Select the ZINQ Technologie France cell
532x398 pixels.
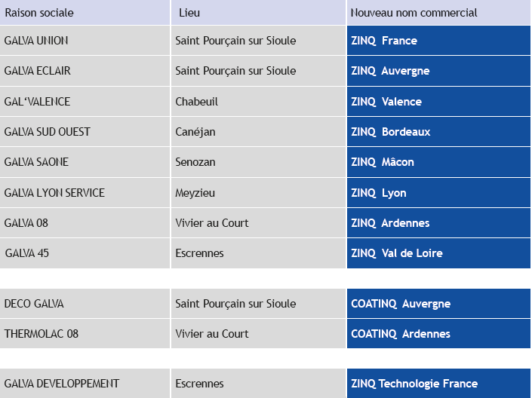(438, 384)
